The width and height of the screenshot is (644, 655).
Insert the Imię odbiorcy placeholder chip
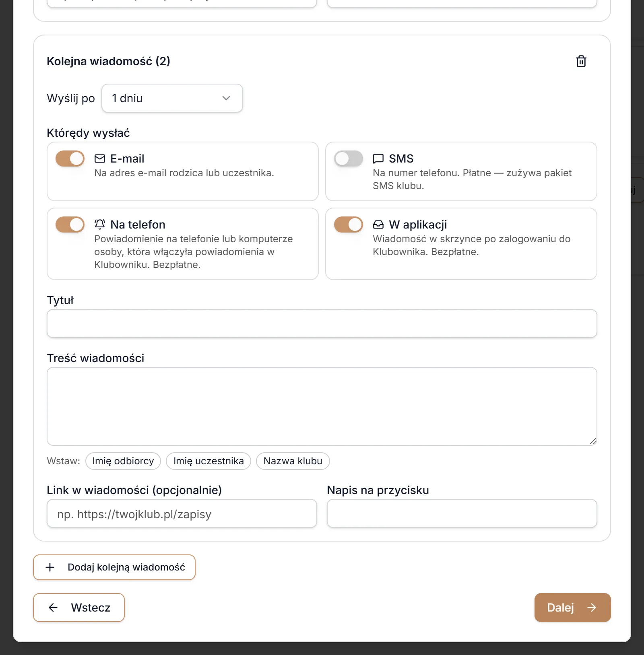[x=123, y=461]
